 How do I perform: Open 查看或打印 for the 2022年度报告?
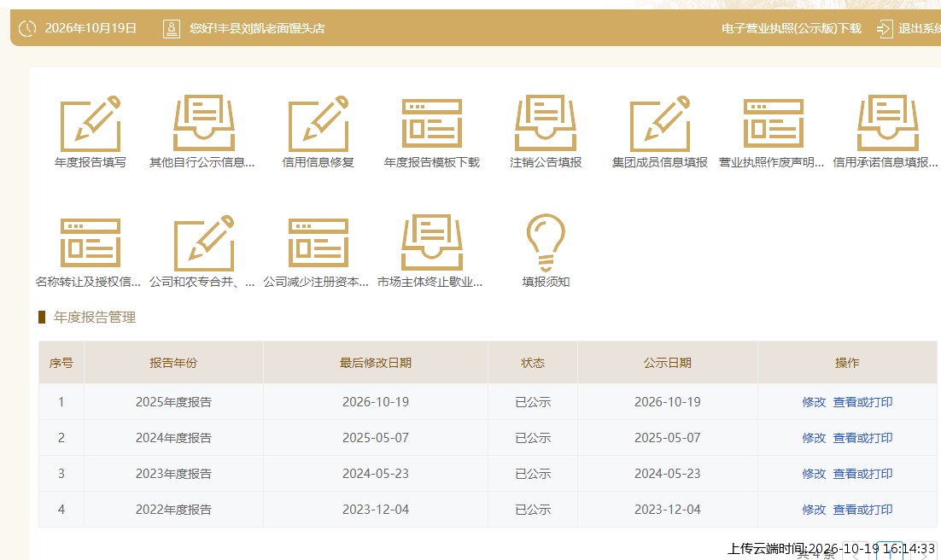[x=862, y=510]
